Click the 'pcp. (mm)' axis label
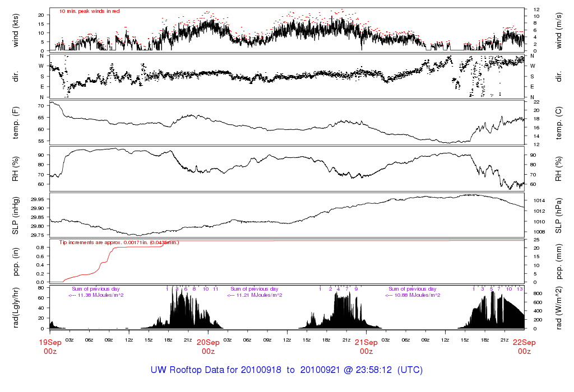574x392 pixels. pos(559,262)
